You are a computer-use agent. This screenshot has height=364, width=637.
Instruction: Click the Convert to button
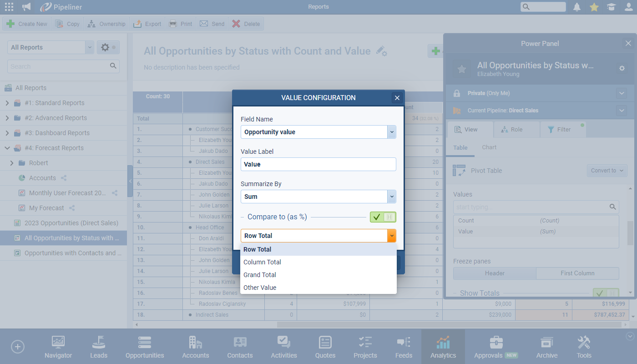tap(607, 171)
